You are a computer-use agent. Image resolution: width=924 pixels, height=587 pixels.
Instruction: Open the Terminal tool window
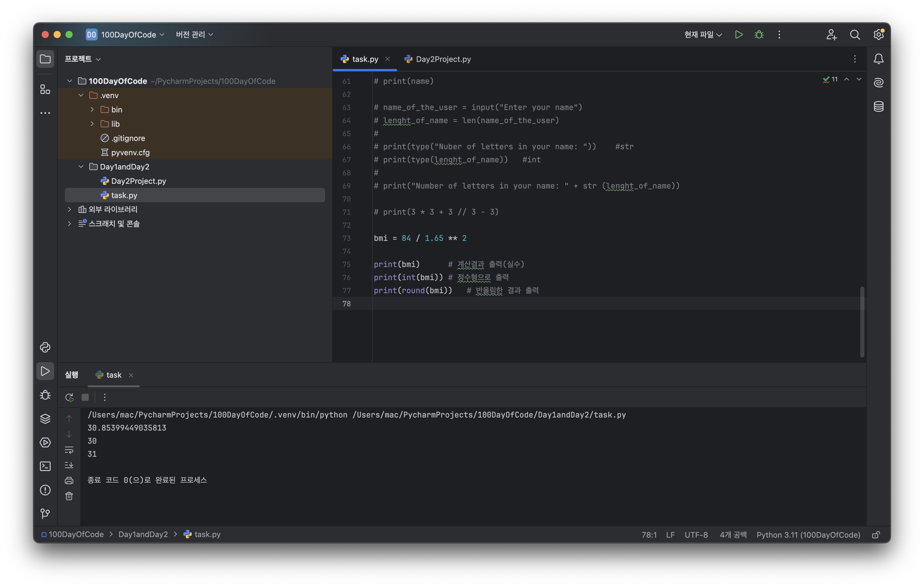click(x=45, y=466)
